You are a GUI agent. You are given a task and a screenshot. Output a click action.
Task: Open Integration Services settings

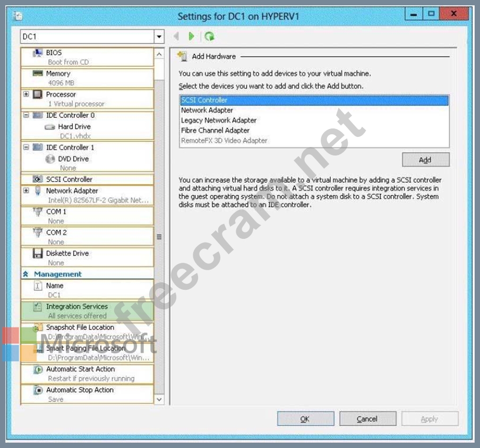(87, 311)
